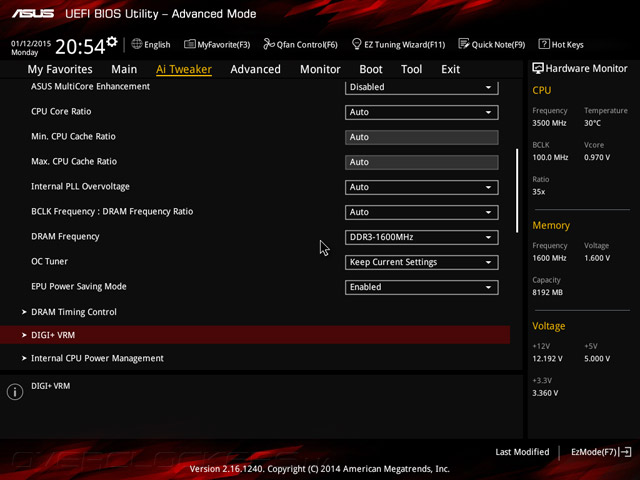Viewport: 640px width, 480px height.
Task: Open EPU Power Saving Mode dropdown
Action: click(x=422, y=287)
